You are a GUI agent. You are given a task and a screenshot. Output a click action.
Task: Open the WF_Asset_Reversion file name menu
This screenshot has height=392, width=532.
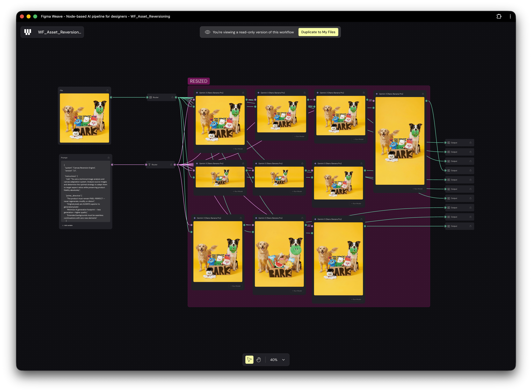coord(60,32)
